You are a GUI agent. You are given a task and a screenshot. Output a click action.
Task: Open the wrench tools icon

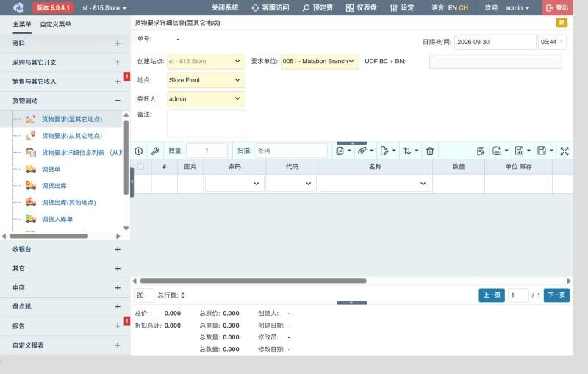click(155, 151)
